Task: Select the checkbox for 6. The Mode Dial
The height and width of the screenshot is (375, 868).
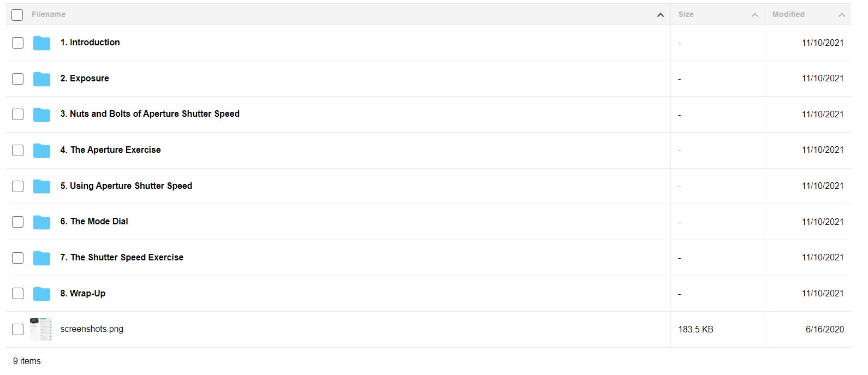Action: click(17, 222)
